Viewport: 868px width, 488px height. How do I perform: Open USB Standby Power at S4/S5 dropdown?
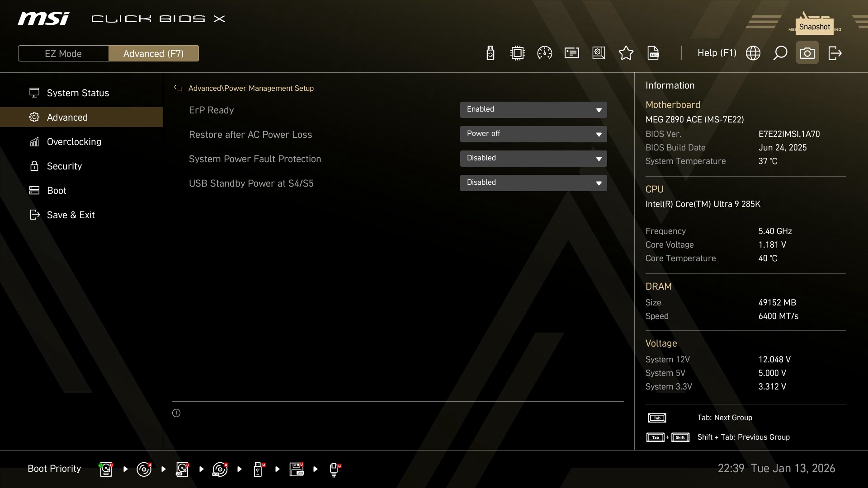tap(533, 183)
